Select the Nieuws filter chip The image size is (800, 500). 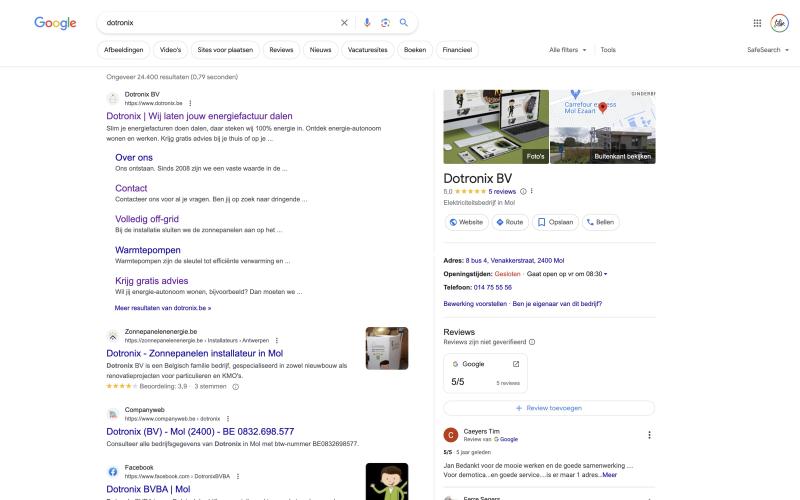coord(320,50)
